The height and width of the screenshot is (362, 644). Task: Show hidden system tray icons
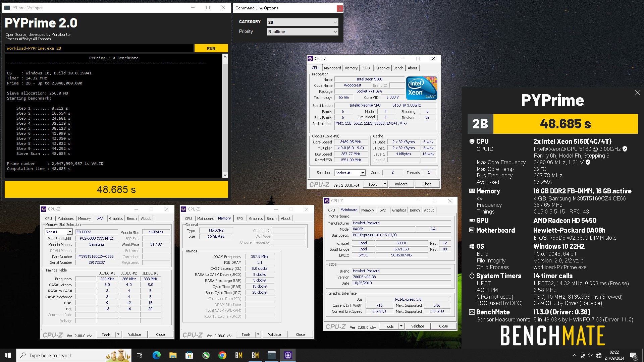[x=574, y=355]
